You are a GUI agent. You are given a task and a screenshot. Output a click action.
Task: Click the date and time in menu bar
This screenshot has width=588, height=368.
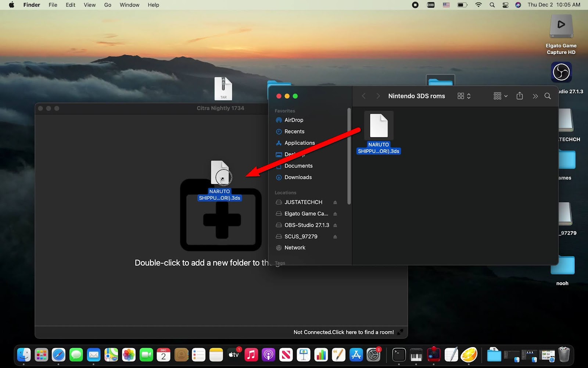(554, 5)
